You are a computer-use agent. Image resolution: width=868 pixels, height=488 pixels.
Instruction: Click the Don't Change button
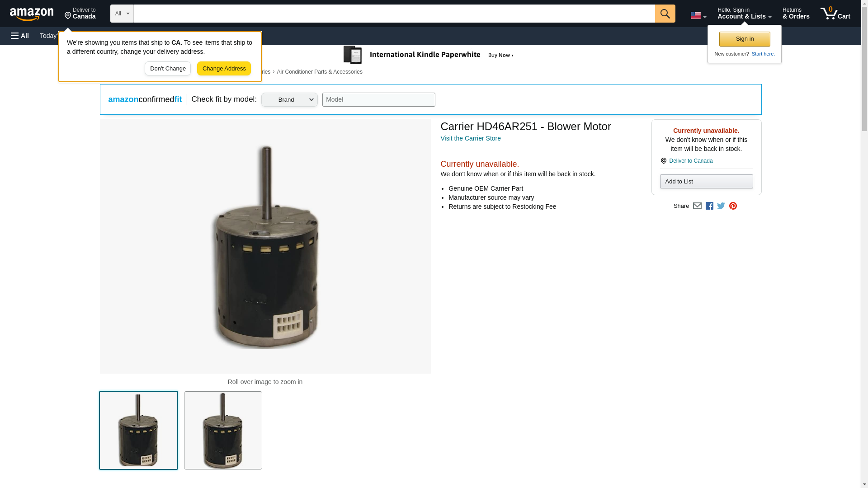click(168, 69)
